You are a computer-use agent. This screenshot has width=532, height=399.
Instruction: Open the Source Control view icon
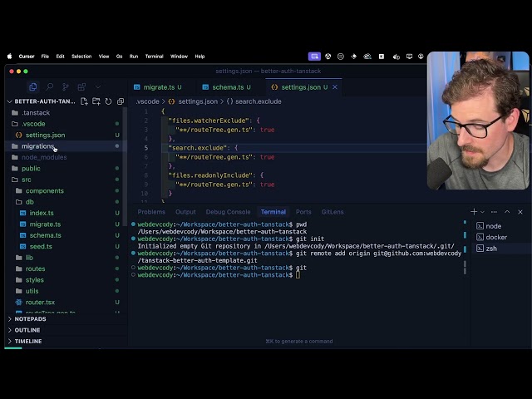(66, 86)
